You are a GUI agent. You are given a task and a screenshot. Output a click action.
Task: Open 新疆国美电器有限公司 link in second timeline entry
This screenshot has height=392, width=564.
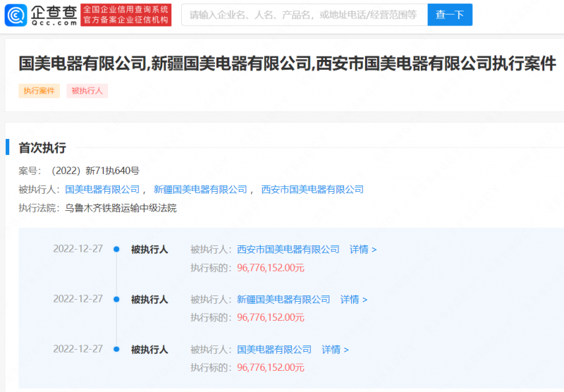(283, 299)
